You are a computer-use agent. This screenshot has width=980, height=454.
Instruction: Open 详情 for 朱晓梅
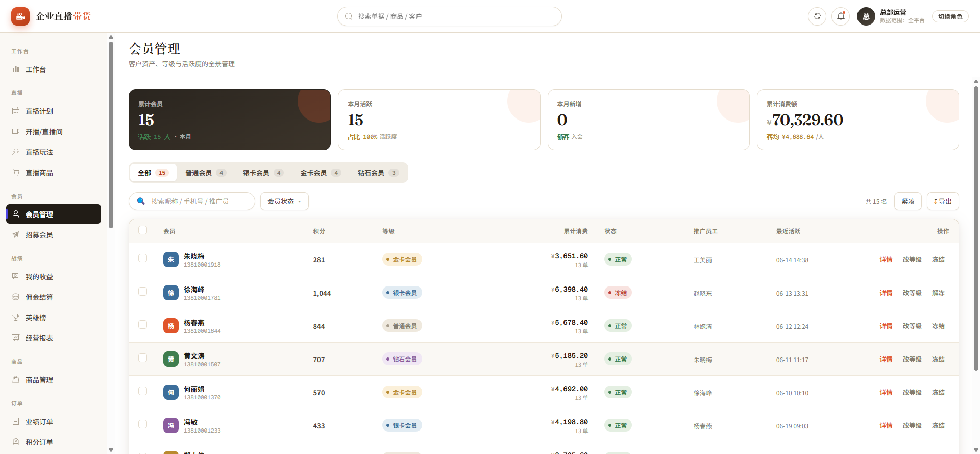(x=886, y=259)
